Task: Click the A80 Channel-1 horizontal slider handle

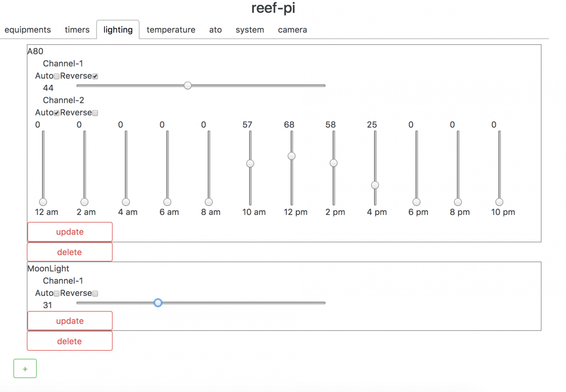Action: pos(188,85)
